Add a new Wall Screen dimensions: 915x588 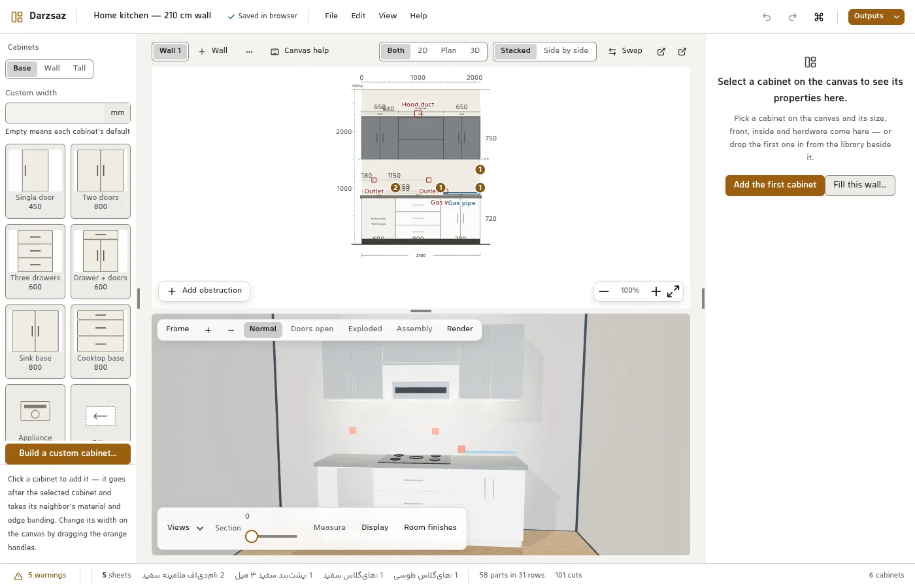(x=213, y=51)
